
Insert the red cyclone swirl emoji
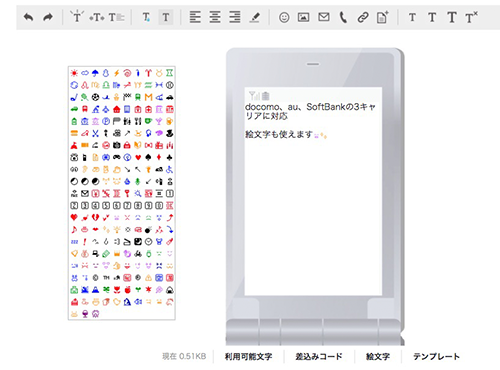tap(127, 73)
